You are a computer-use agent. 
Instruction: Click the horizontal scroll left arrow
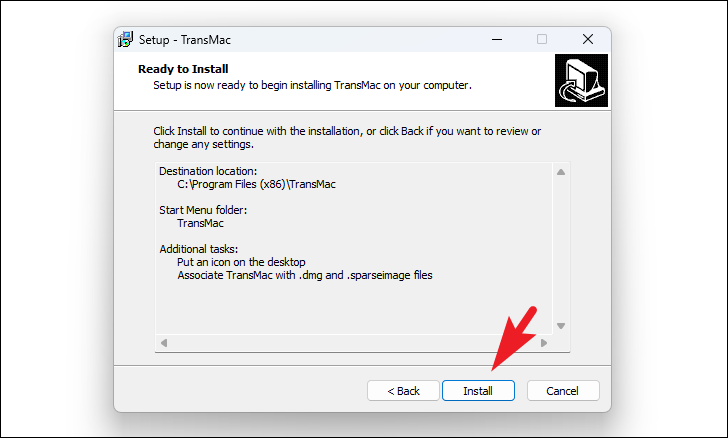[163, 343]
